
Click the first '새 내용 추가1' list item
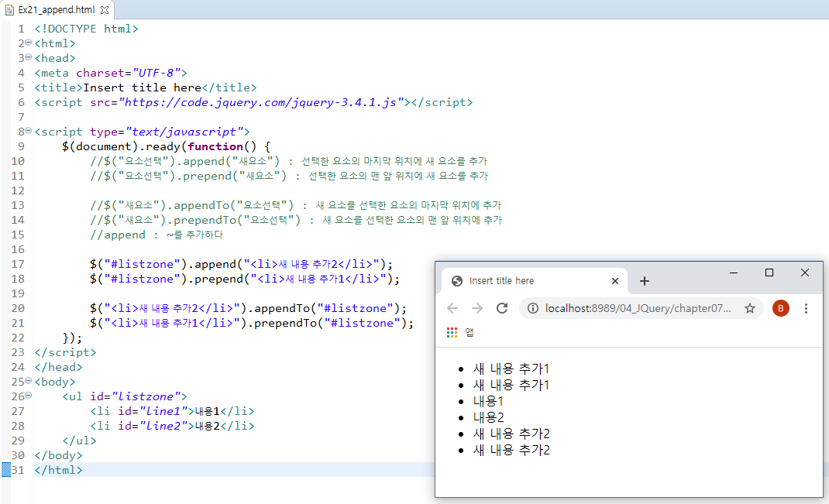(511, 369)
